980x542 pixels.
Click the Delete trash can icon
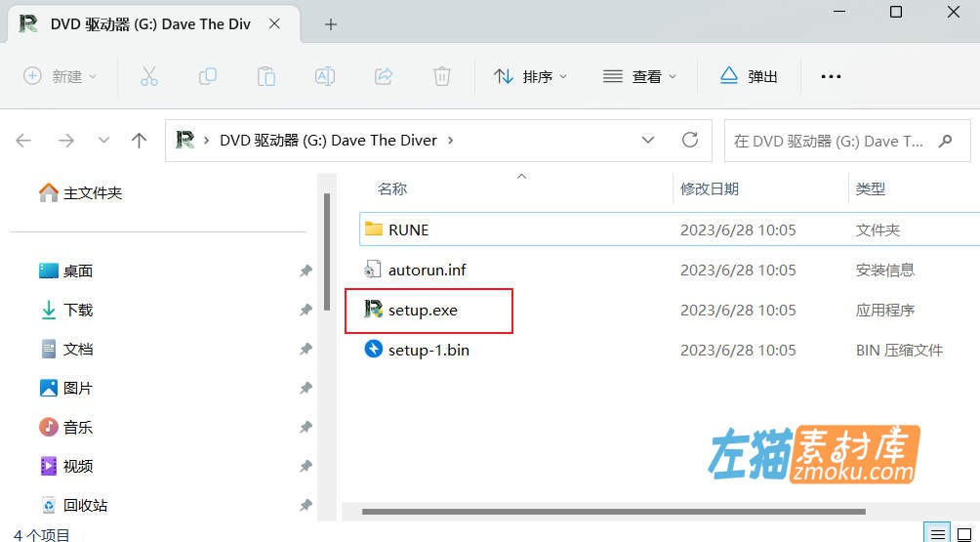[442, 76]
